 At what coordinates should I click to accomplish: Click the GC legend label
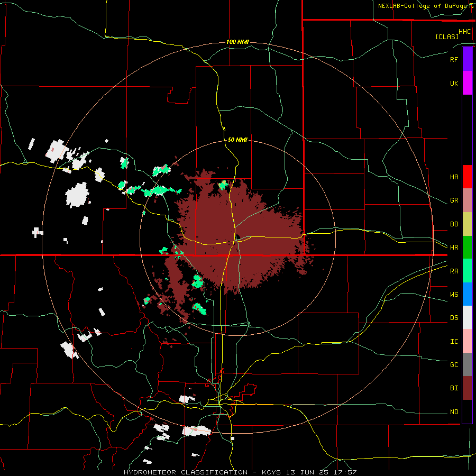454,365
